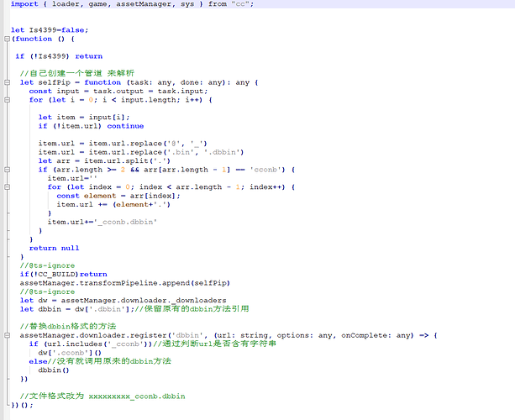Collapse the 'if (arr.length >= 2' block
Viewport: 515px width, 420px height.
8,170
